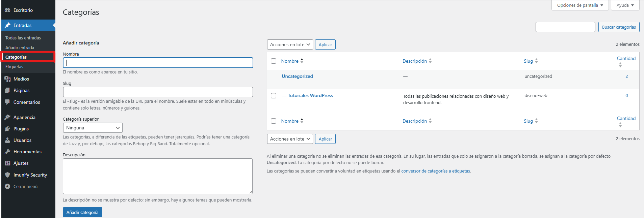
Task: Expand the Categoría superior dropdown
Action: 93,128
